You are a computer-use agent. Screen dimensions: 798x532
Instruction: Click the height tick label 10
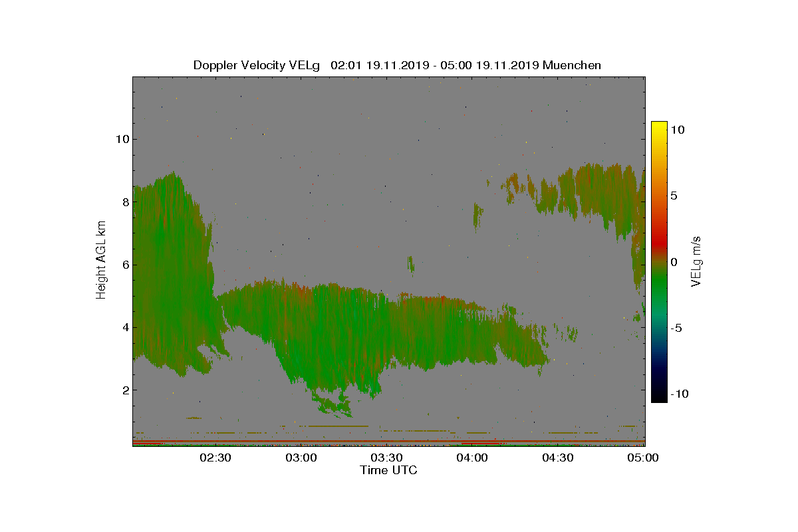121,139
